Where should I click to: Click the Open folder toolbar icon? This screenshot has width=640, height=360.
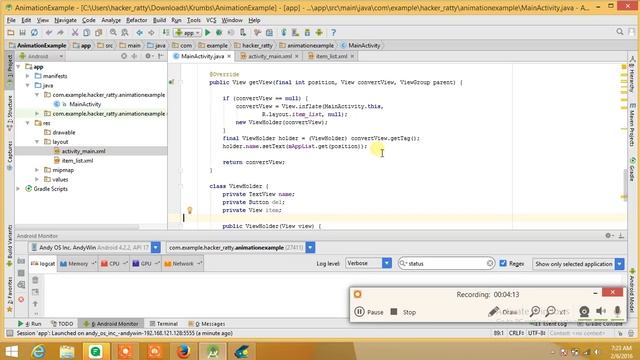click(x=11, y=32)
